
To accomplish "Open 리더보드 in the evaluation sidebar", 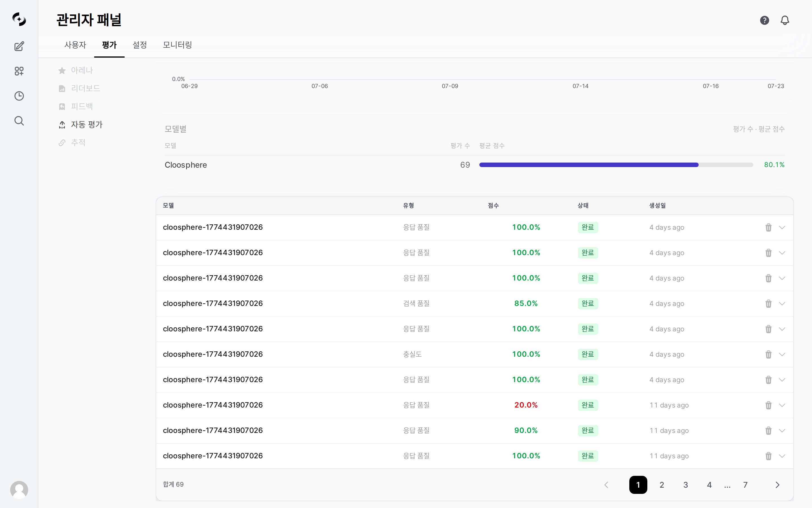I will click(x=79, y=88).
